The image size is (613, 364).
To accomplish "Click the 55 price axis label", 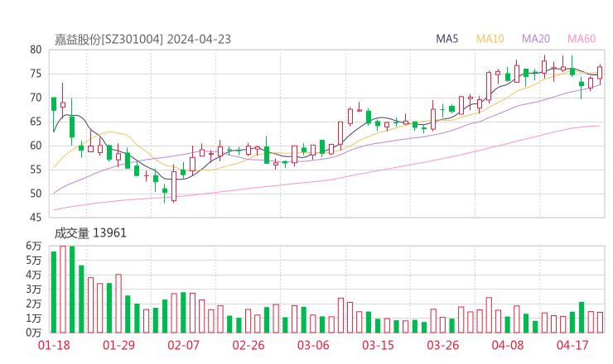I will tap(36, 170).
